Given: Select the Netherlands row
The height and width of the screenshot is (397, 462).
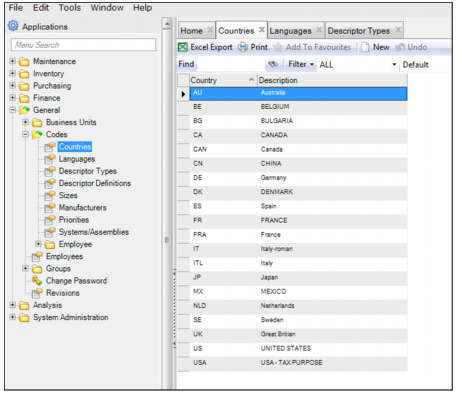Looking at the screenshot, I should click(298, 306).
